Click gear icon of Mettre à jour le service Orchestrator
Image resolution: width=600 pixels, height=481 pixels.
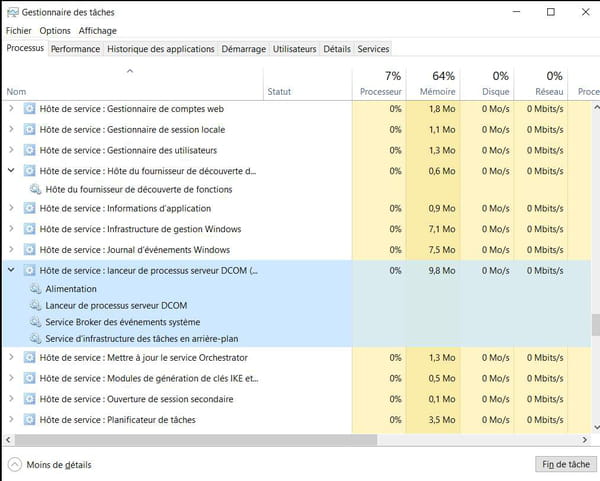(x=29, y=358)
